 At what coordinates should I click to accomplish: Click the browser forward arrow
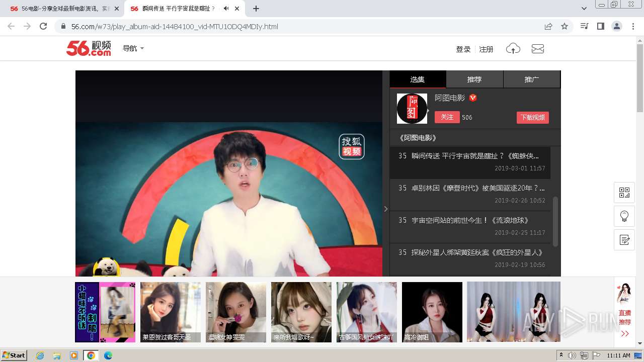(x=27, y=26)
